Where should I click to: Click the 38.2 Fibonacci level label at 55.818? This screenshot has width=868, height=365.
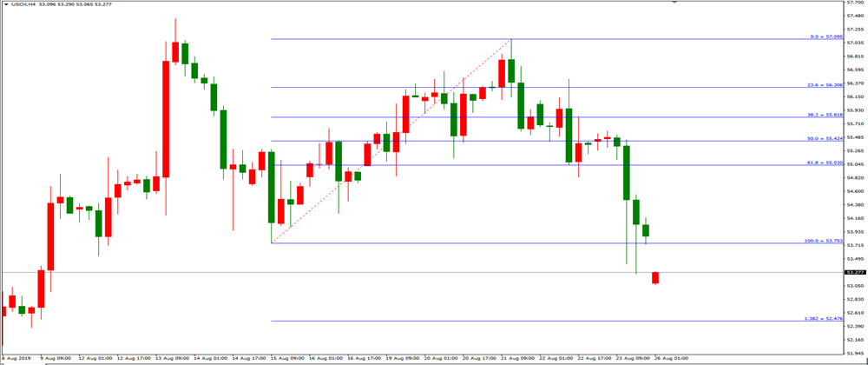824,115
